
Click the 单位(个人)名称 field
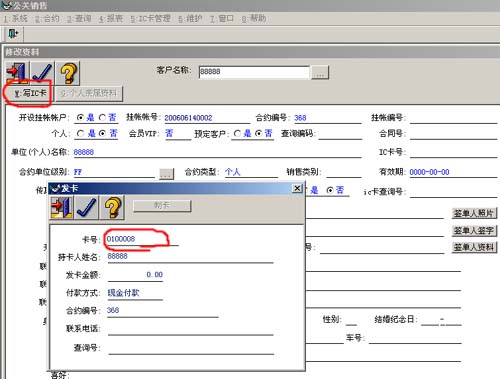(x=217, y=152)
